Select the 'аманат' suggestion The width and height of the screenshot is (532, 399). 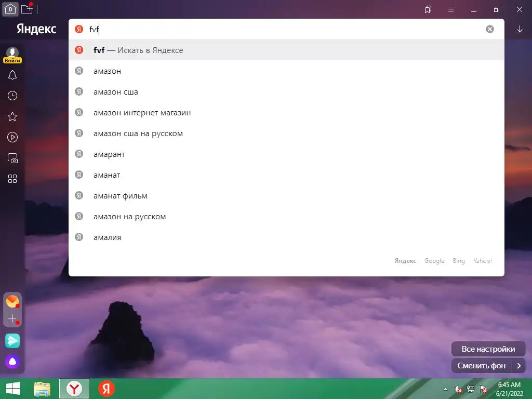[286, 175]
